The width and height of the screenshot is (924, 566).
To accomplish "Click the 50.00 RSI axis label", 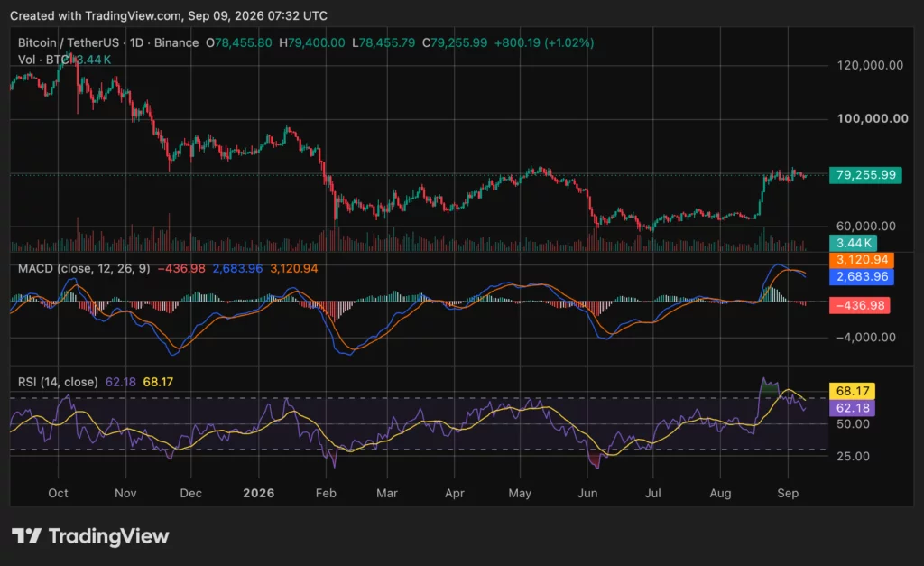I will coord(853,424).
